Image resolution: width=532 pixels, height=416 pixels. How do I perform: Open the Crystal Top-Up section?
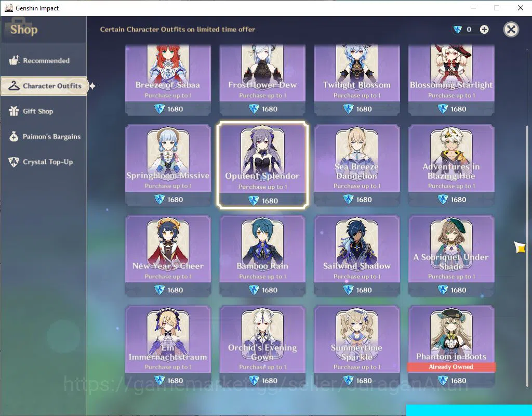[x=44, y=162]
